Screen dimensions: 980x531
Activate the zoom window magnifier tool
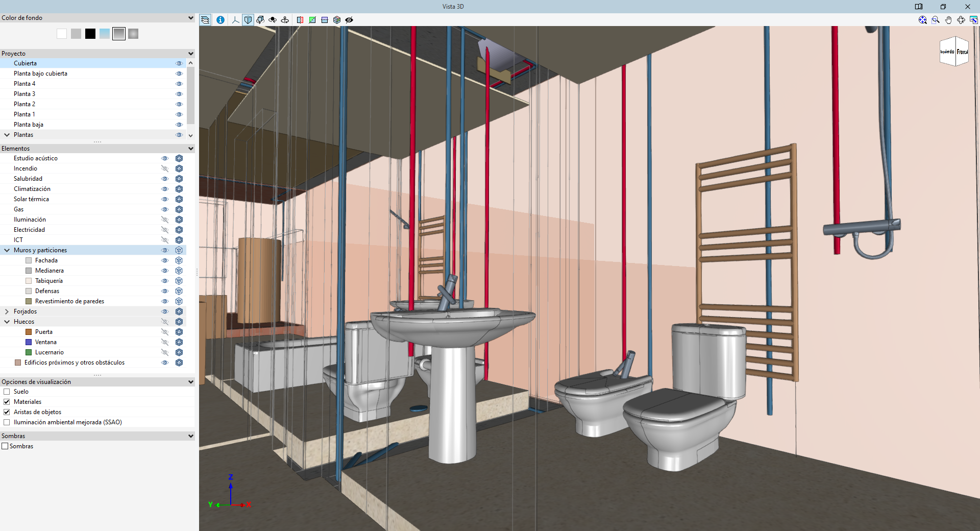click(x=936, y=20)
